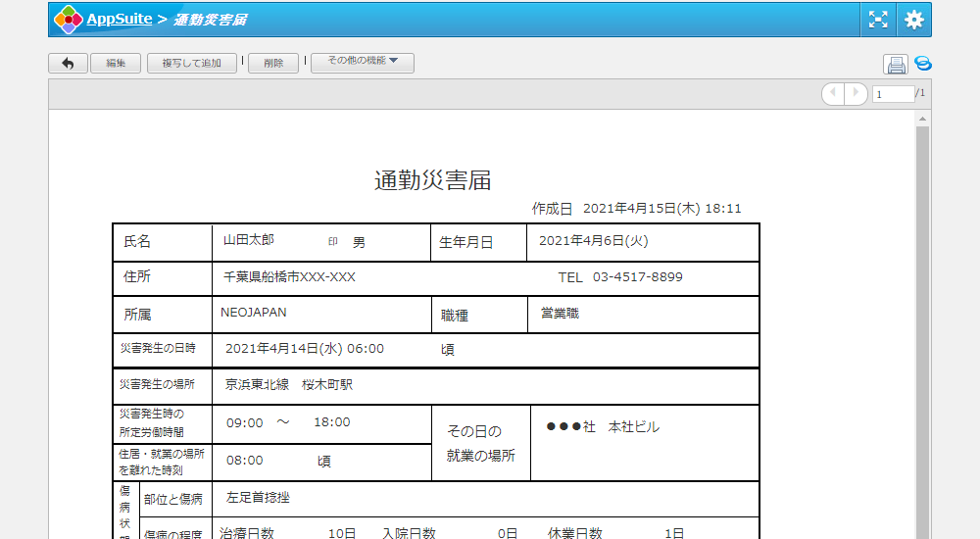Click the blue refresh icon beside the printer
Image resolution: width=980 pixels, height=539 pixels.
click(x=922, y=64)
